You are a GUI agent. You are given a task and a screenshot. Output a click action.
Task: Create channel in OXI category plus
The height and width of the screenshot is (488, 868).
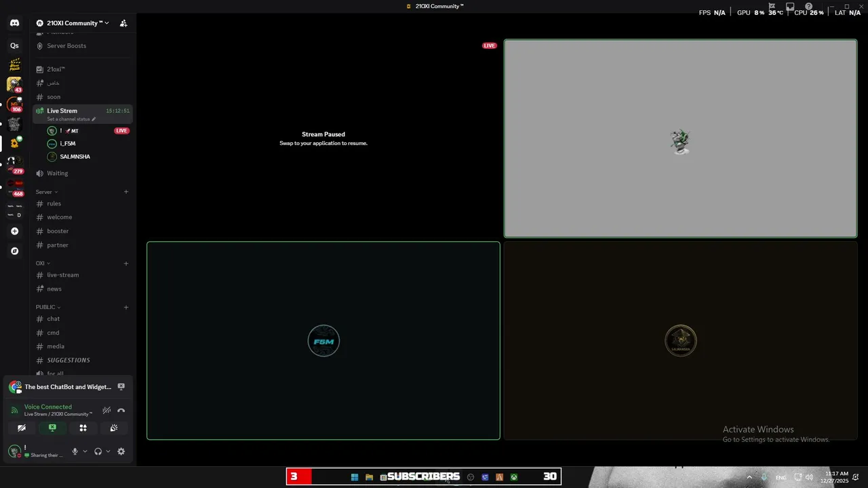pos(126,263)
